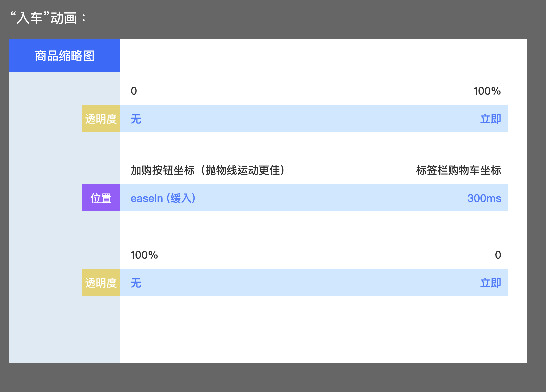Click the yellow 透明度 tag of the 100% to 0 row
546x392 pixels.
tap(101, 283)
